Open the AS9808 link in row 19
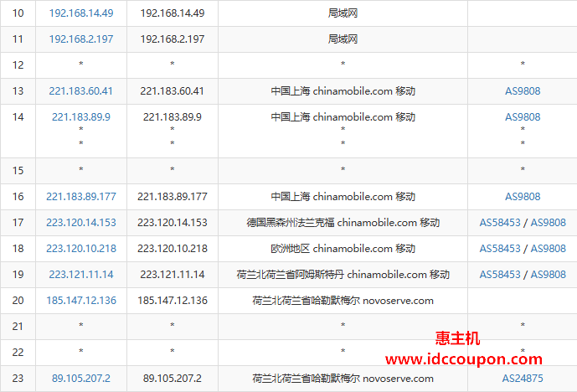 click(x=548, y=275)
